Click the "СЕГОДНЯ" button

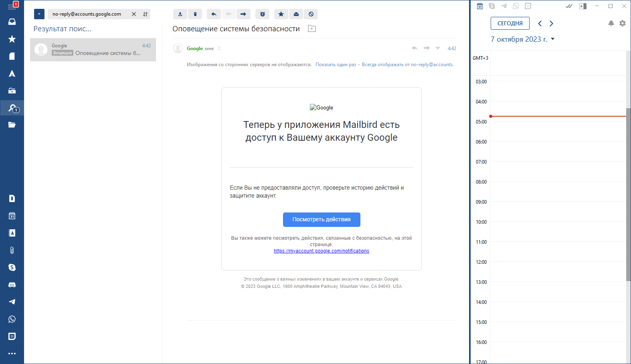point(510,23)
